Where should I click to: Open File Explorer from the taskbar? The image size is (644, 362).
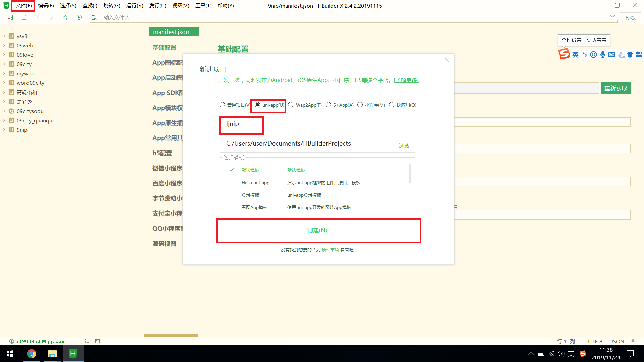coord(52,354)
